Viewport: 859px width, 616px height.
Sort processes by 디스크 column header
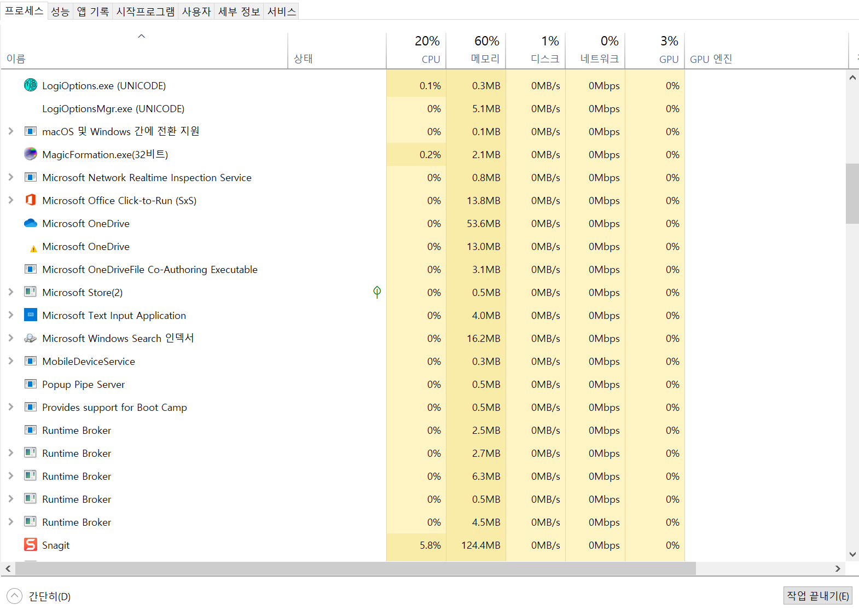pos(536,50)
